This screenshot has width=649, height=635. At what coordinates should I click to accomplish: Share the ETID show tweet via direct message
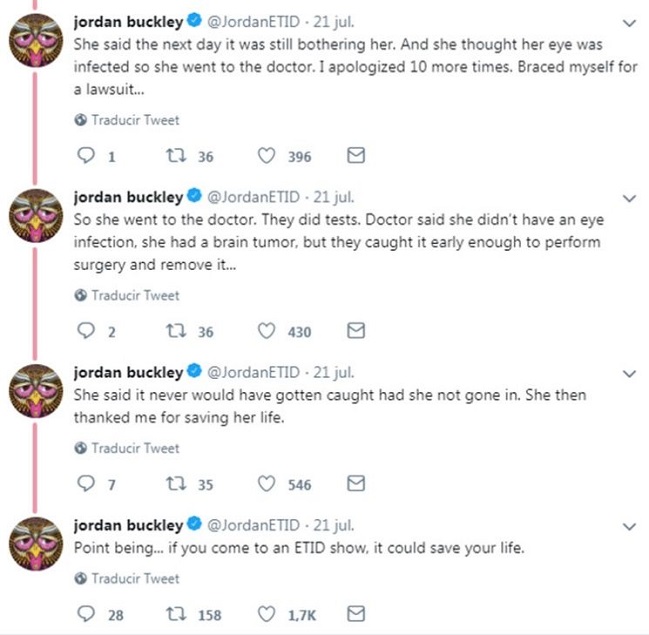click(355, 613)
